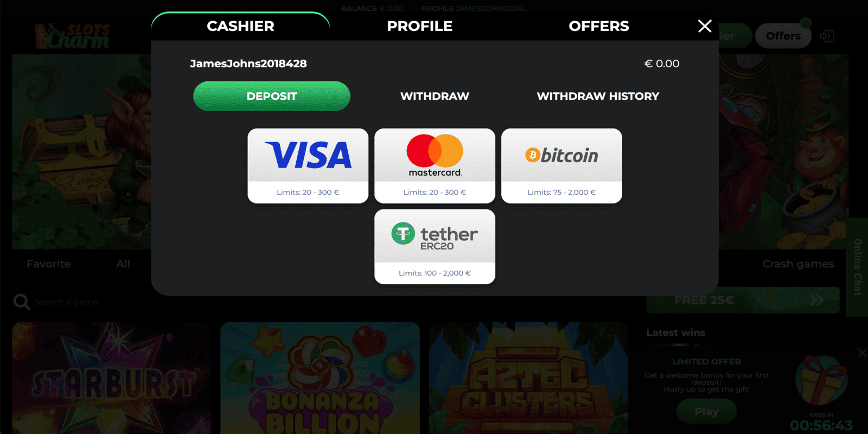The height and width of the screenshot is (434, 868).
Task: View Withdraw History
Action: click(x=598, y=96)
